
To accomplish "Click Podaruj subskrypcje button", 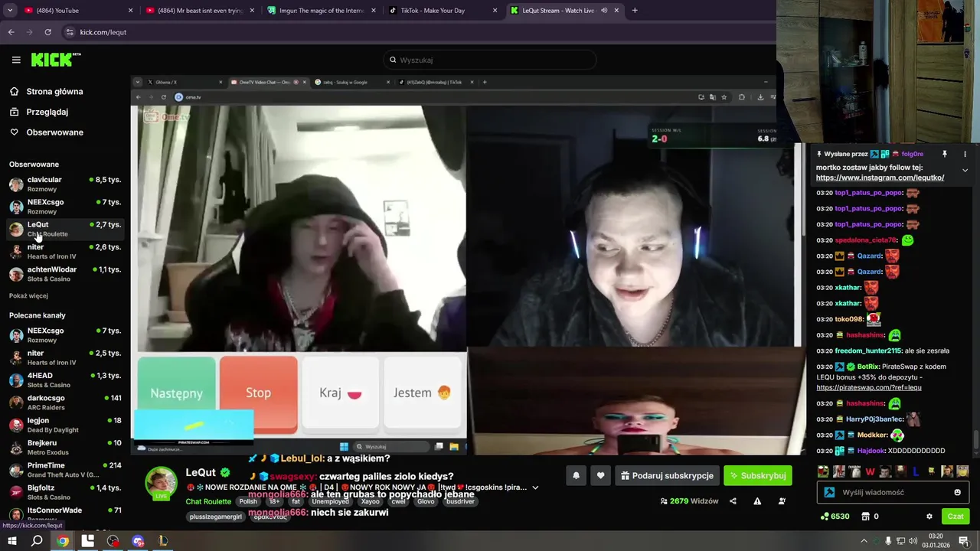I will [x=667, y=475].
